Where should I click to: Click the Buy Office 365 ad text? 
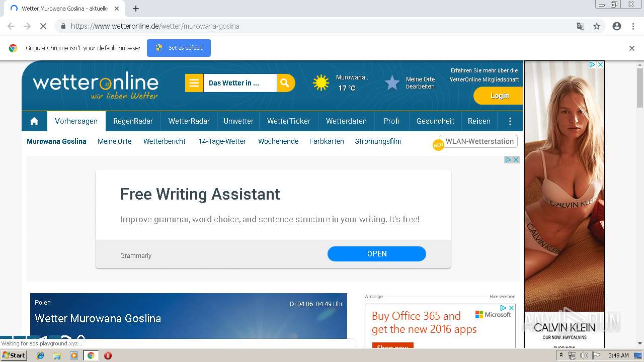pyautogui.click(x=424, y=323)
